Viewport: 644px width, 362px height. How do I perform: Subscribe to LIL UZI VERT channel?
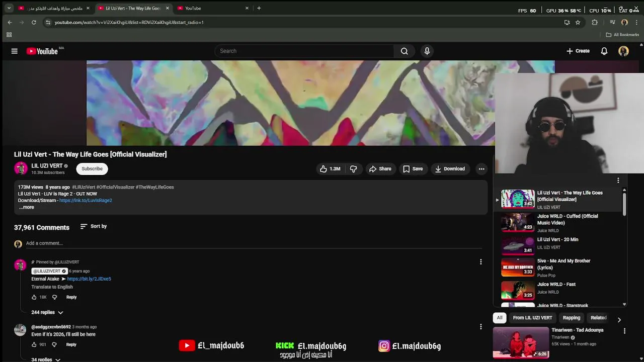click(x=92, y=169)
